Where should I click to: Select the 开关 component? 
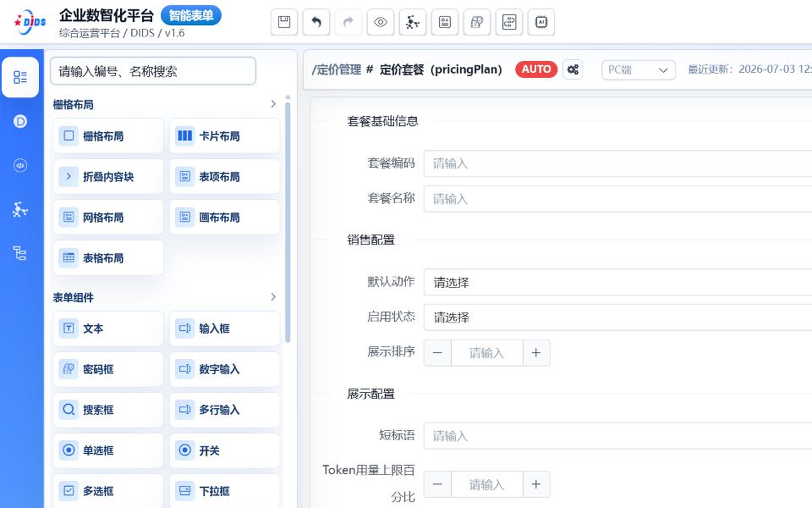click(x=224, y=450)
